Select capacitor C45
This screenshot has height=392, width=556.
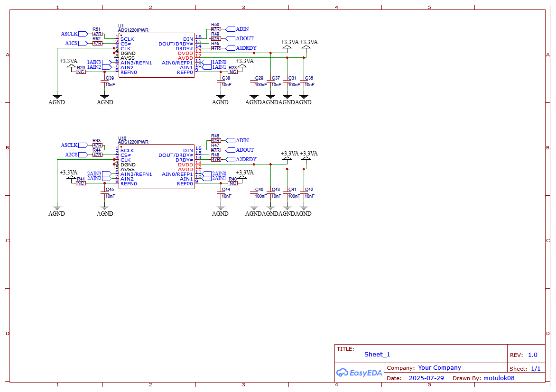(104, 193)
